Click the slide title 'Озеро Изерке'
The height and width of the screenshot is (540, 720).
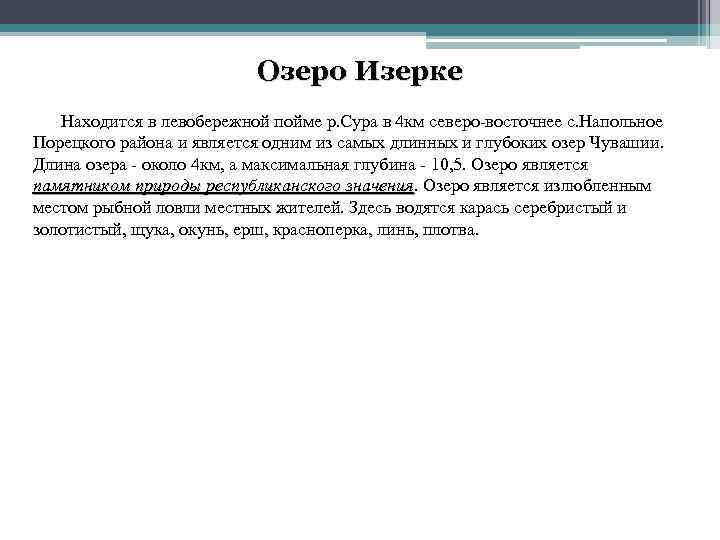coord(360,71)
